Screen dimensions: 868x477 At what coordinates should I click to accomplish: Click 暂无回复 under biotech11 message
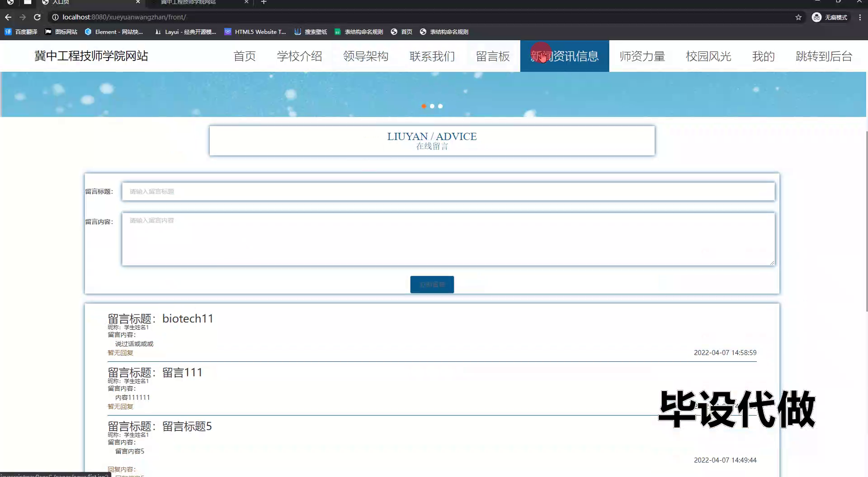(120, 353)
